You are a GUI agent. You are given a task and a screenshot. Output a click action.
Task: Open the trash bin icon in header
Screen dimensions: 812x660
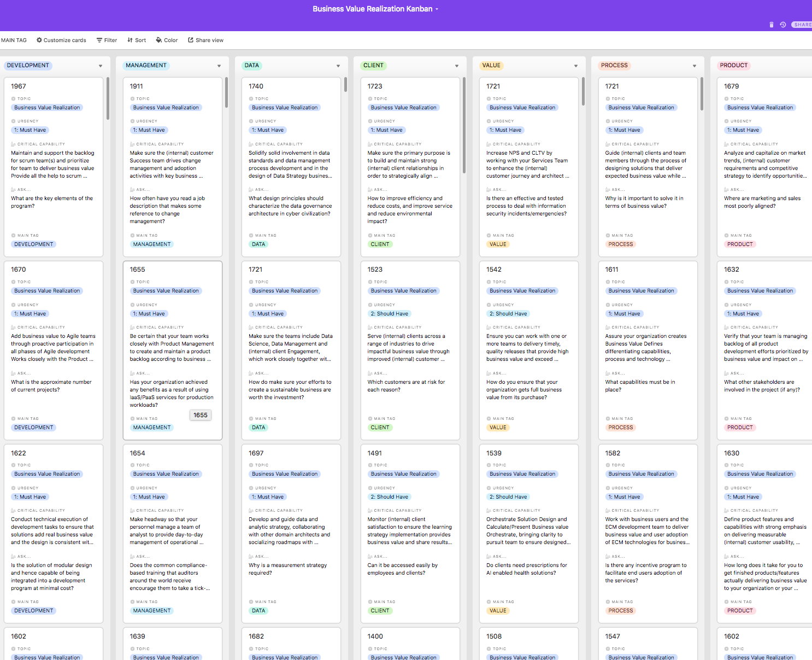[771, 25]
